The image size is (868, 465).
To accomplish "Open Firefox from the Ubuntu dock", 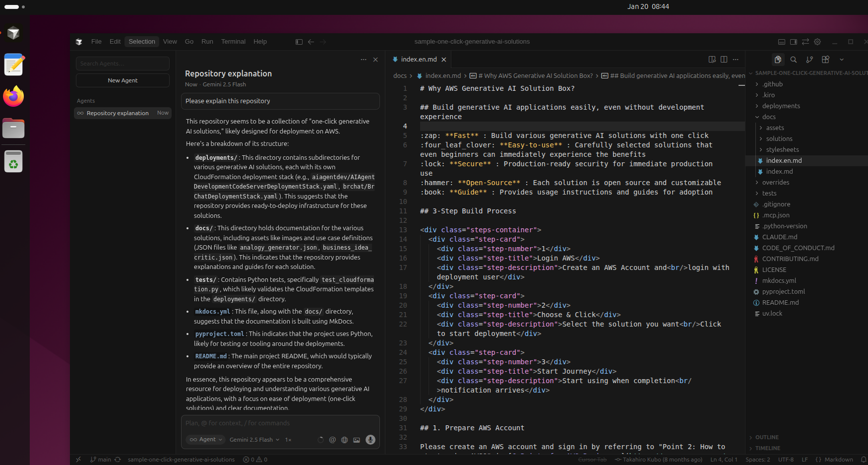I will point(13,96).
